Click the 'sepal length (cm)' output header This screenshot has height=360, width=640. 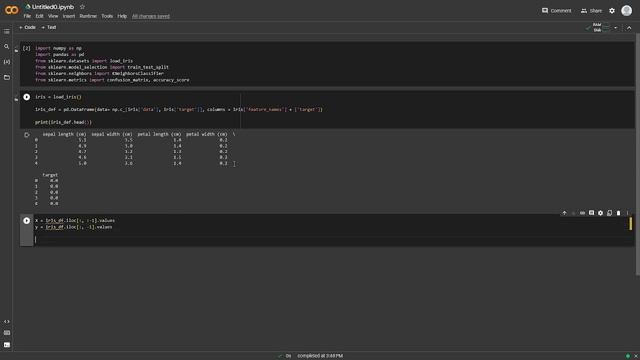click(x=64, y=134)
